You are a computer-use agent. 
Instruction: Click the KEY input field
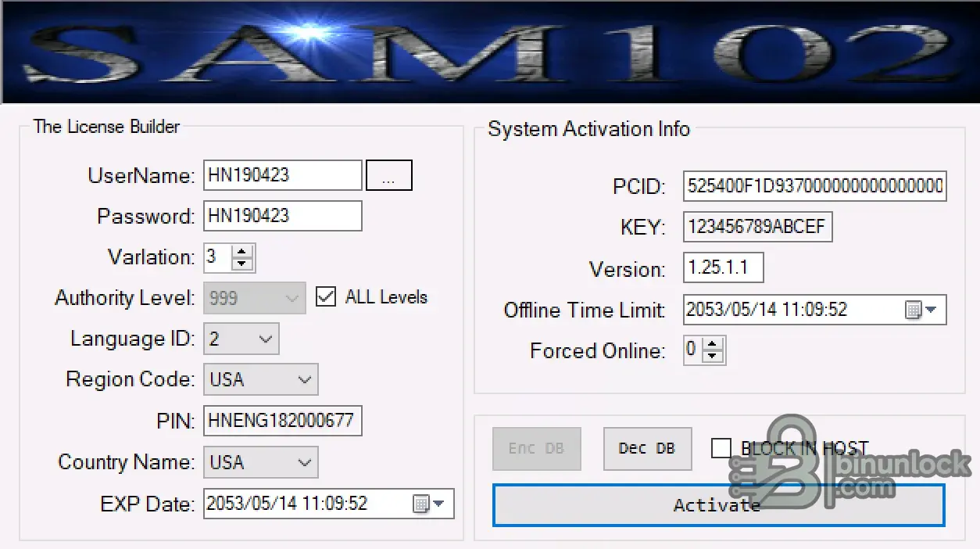(x=757, y=227)
